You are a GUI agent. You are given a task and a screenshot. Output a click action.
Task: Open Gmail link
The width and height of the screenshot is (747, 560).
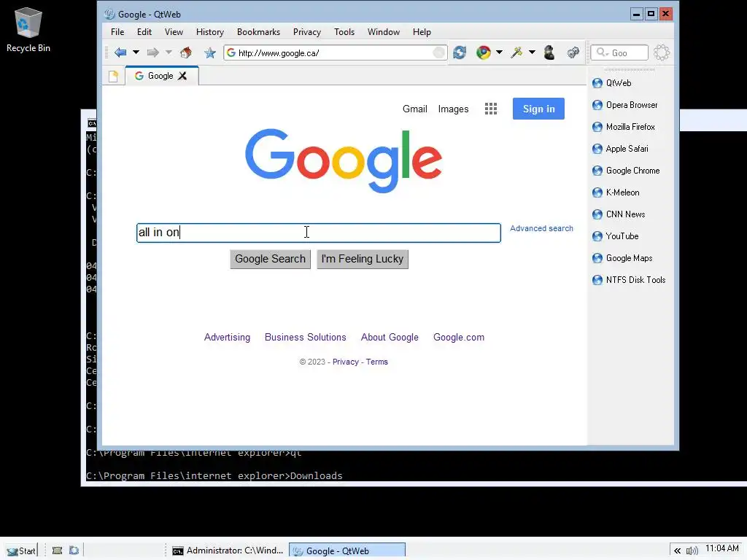[x=414, y=109]
